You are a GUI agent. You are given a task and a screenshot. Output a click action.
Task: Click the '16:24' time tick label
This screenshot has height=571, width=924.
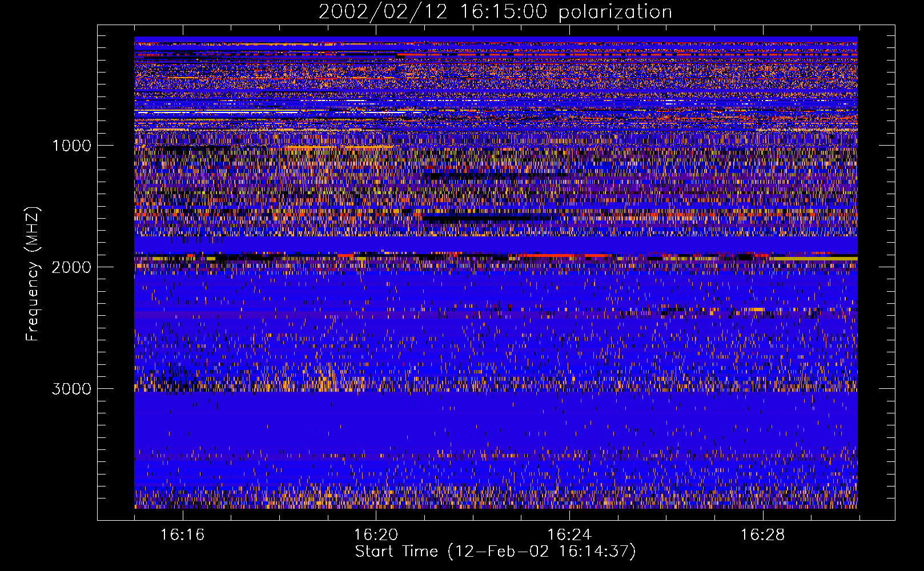pyautogui.click(x=569, y=535)
